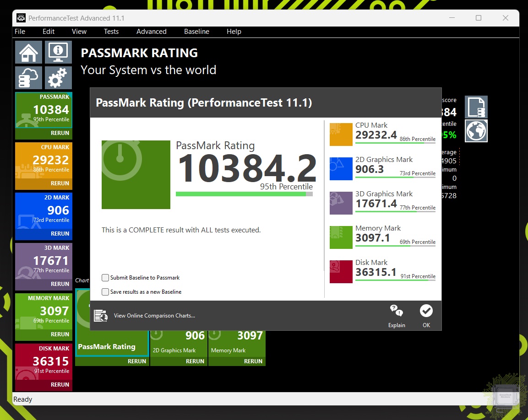Select the Memory Mark bottom tile
528x420 pixels.
[237, 343]
